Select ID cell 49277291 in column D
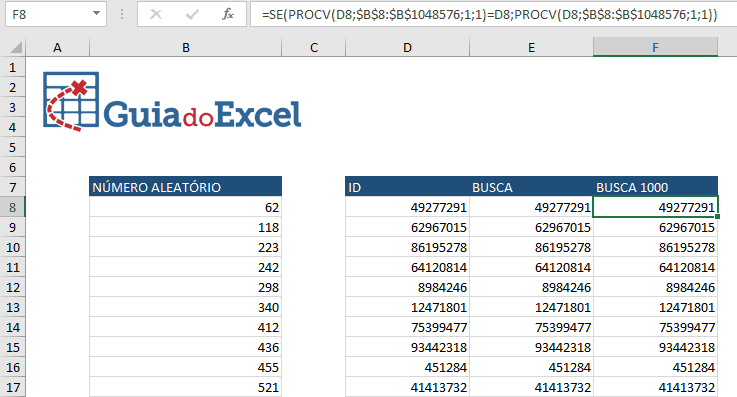This screenshot has height=397, width=737. click(x=407, y=207)
